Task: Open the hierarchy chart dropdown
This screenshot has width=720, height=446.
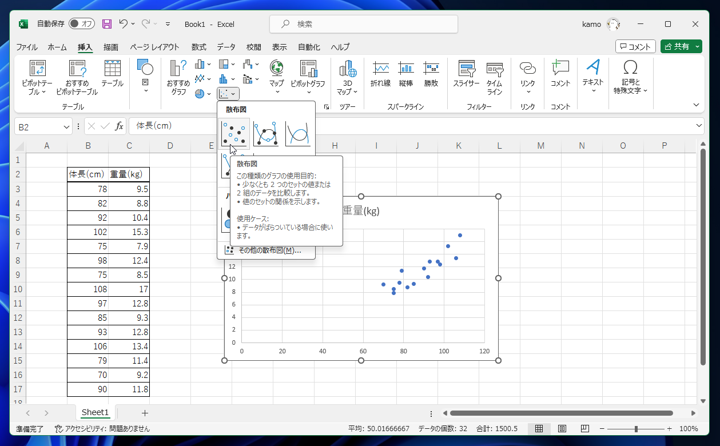Action: 227,64
